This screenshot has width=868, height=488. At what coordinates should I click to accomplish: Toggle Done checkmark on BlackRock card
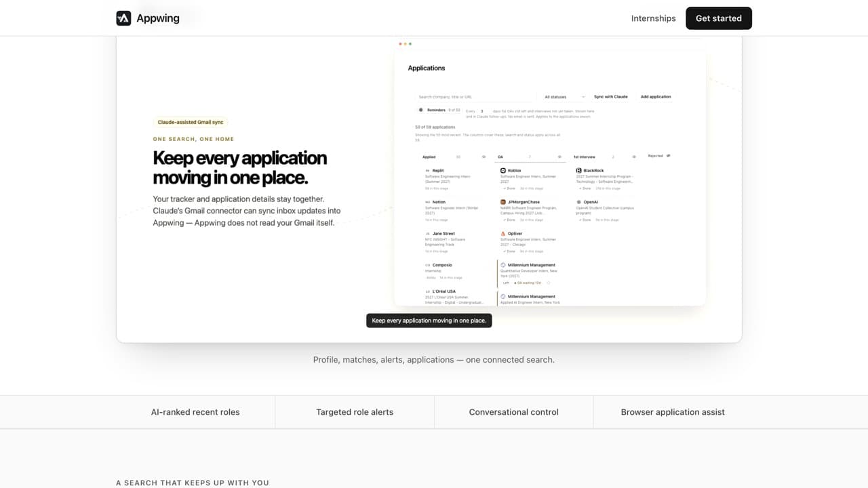(x=584, y=188)
